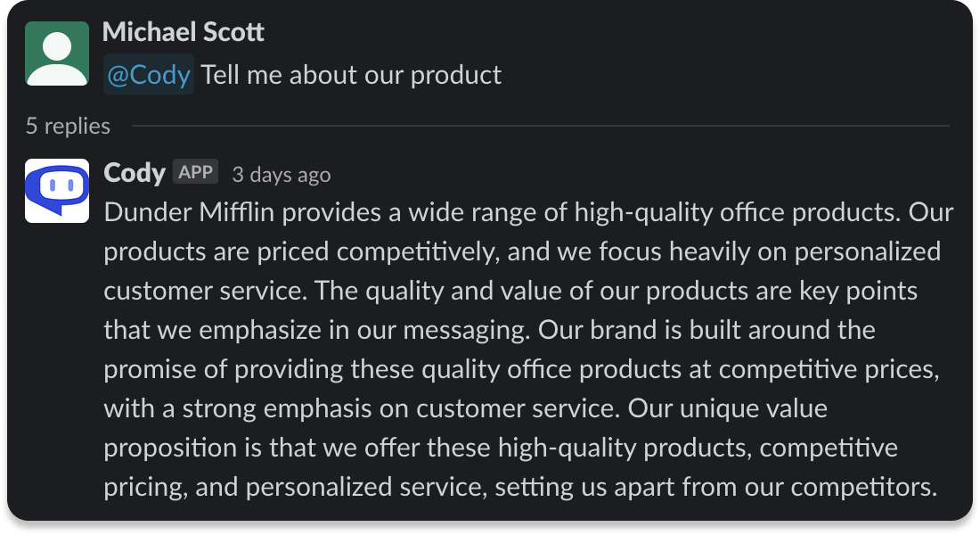
Task: Open the Cody bot avatar icon
Action: 57,191
